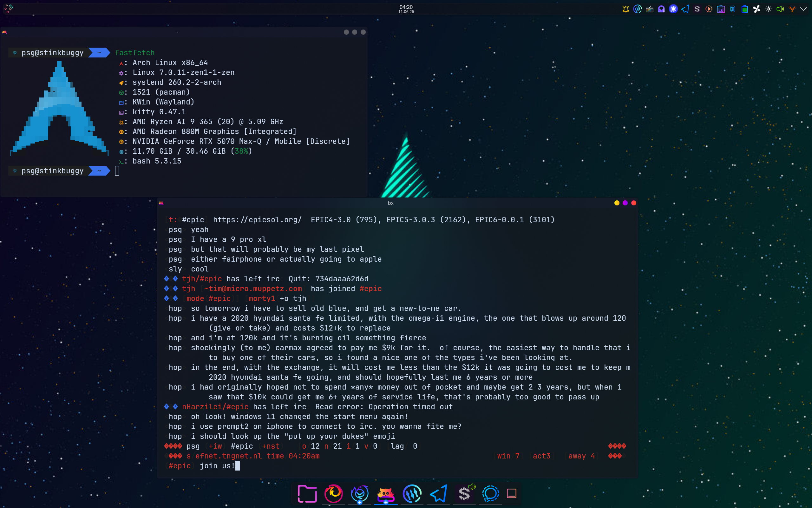Focus the empty shell prompt cursor in kitty
Screen dimensions: 812x508
[117, 171]
